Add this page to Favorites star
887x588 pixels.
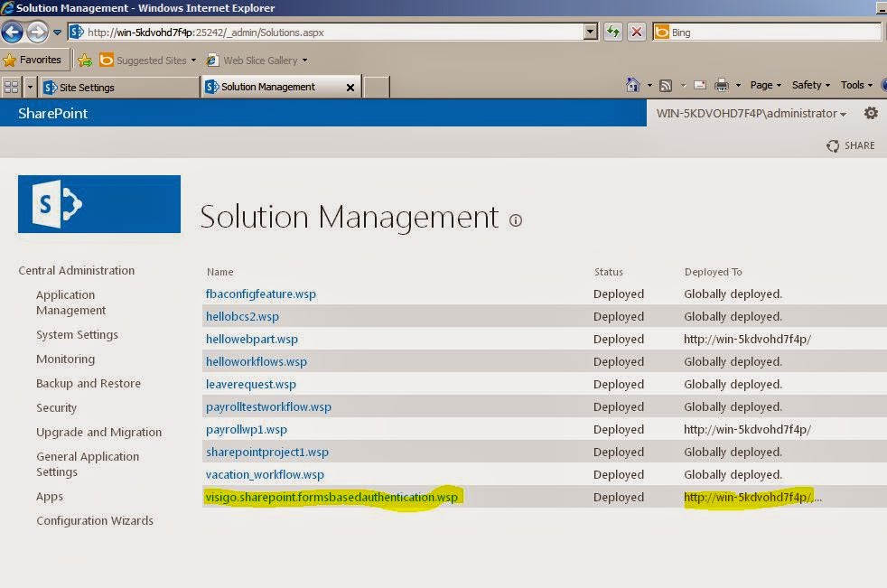click(85, 59)
